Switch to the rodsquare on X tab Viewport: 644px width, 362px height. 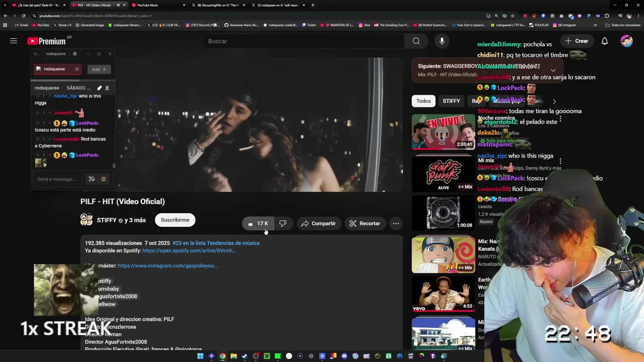point(278,5)
